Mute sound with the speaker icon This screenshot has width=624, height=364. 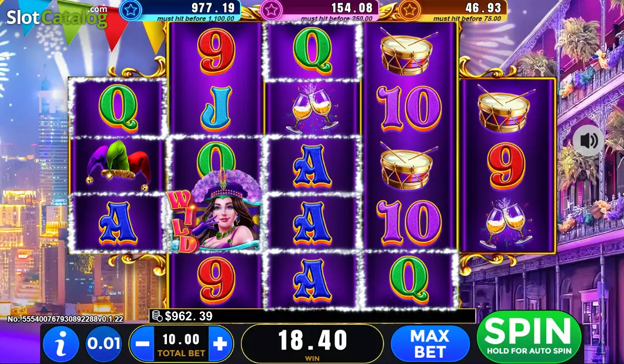coord(589,140)
